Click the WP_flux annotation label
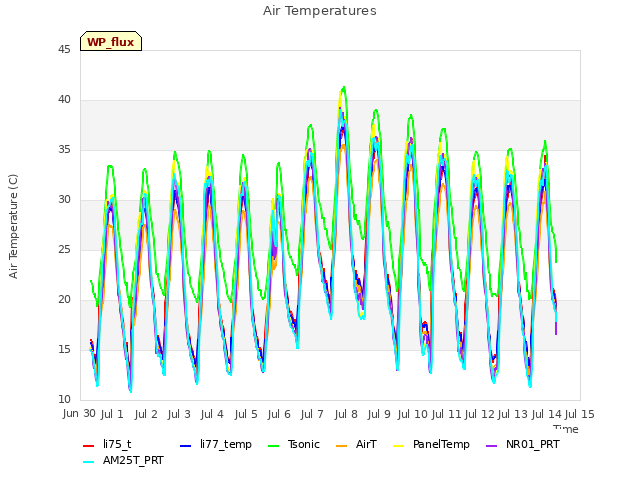640x480 pixels. (x=111, y=42)
